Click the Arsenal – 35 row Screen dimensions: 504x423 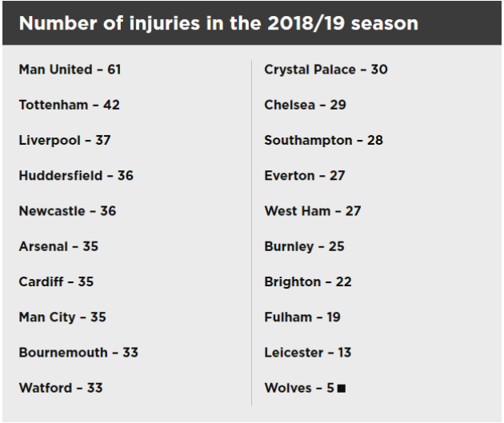click(x=58, y=246)
